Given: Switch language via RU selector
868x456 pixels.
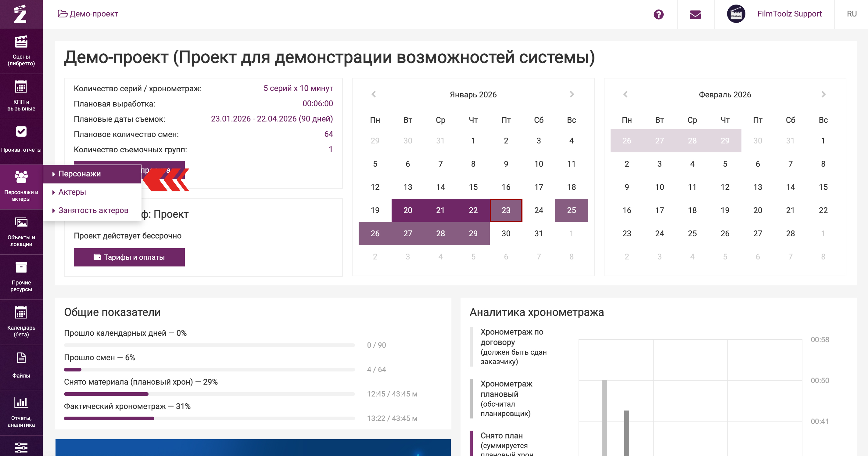Looking at the screenshot, I should coord(852,14).
